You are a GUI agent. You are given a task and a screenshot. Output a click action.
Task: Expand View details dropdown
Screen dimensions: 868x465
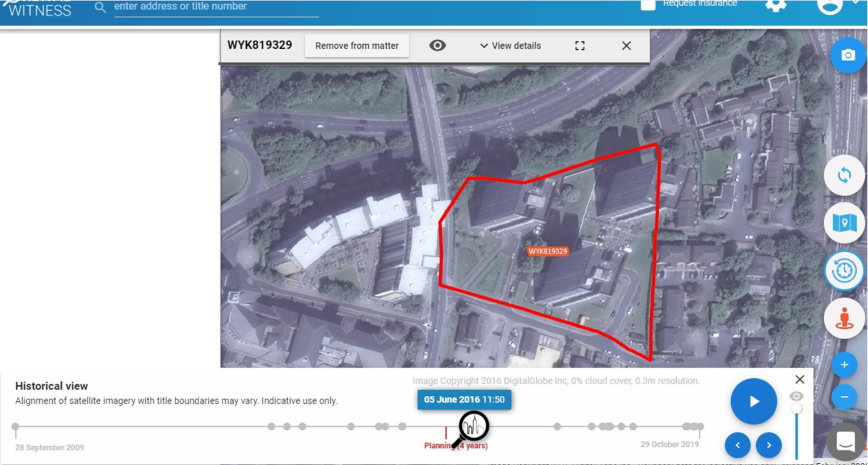(x=511, y=46)
